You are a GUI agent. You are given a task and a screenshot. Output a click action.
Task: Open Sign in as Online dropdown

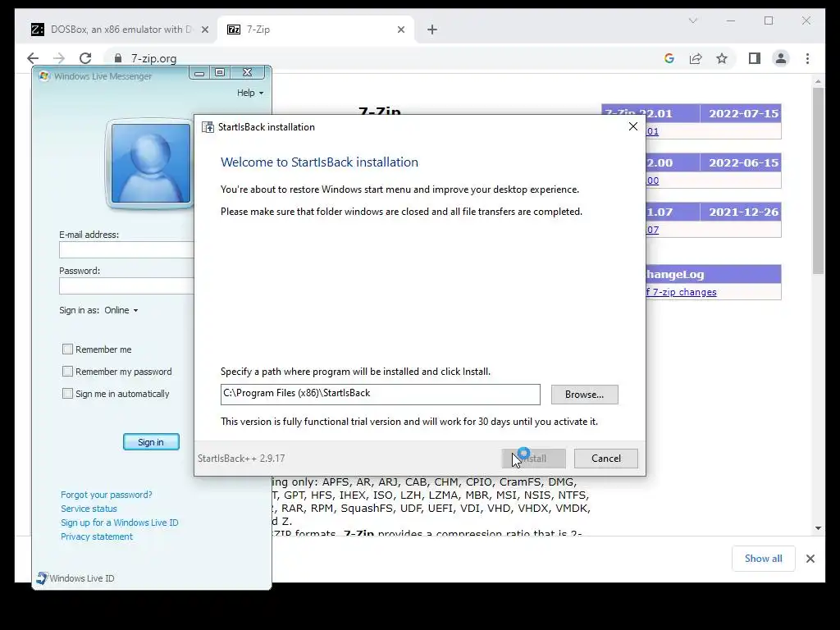point(121,310)
